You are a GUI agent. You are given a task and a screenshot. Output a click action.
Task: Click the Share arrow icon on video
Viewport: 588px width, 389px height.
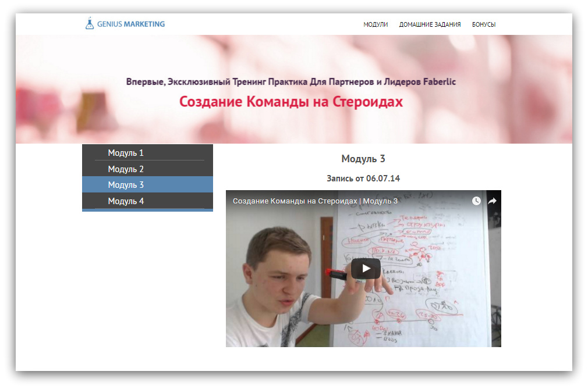pos(492,201)
